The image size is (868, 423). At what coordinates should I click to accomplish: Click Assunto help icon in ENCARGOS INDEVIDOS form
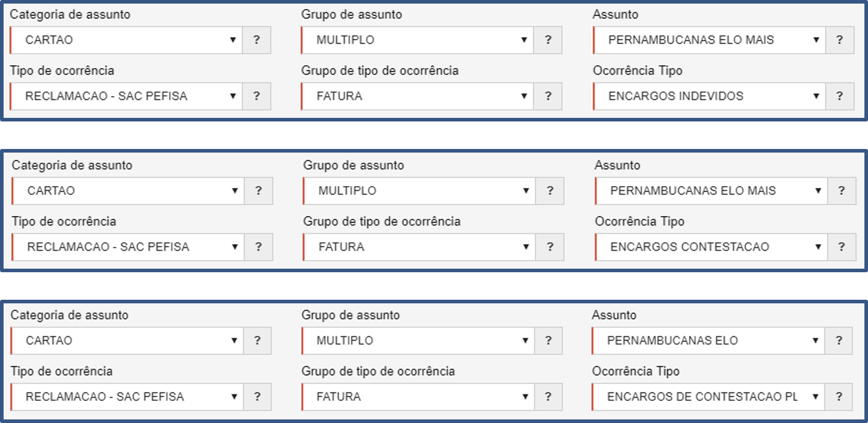click(839, 40)
